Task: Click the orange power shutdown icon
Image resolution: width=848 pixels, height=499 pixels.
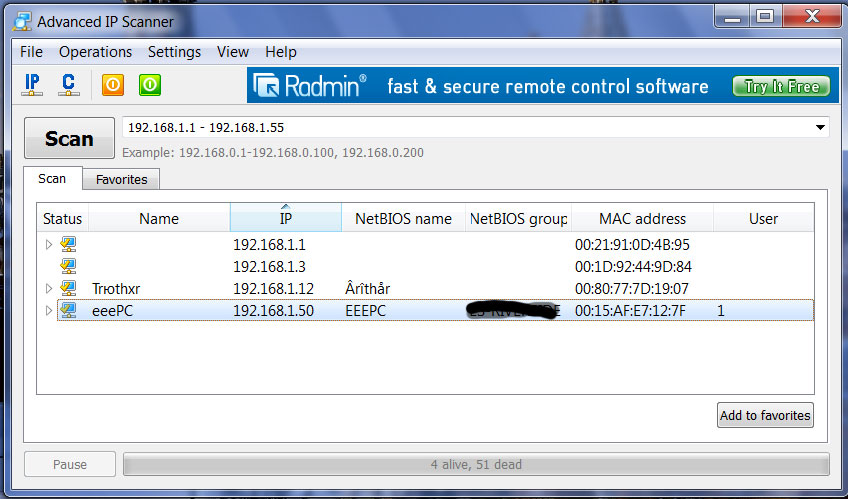Action: (x=113, y=85)
